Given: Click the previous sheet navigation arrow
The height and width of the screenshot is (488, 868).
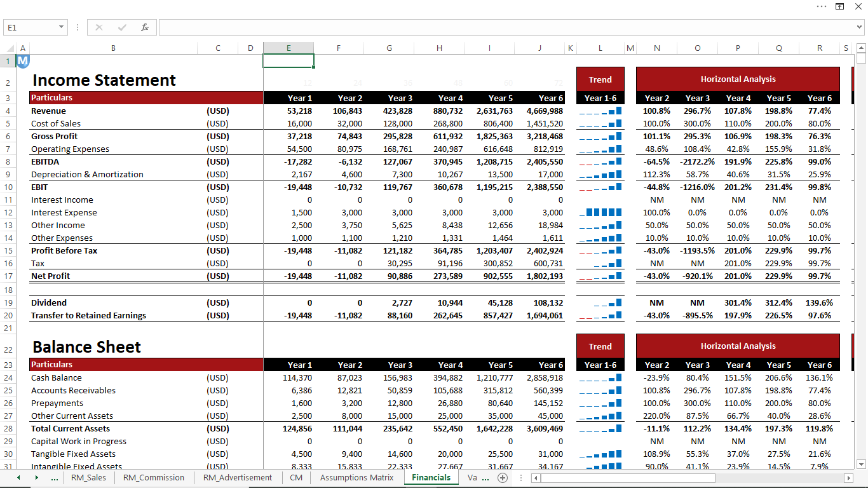Looking at the screenshot, I should click(18, 478).
